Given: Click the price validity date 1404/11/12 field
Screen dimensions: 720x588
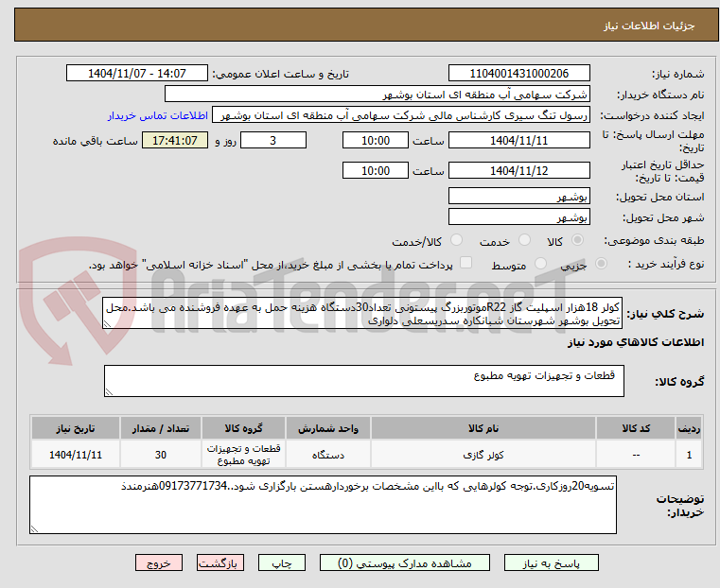Looking at the screenshot, I should 518,170.
